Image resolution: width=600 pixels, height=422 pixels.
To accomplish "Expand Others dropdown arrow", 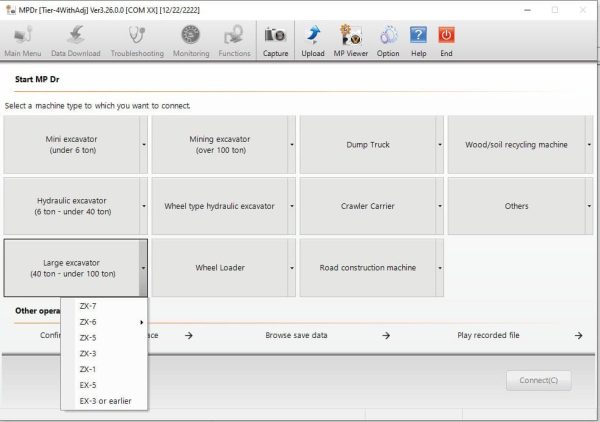I will coord(589,206).
